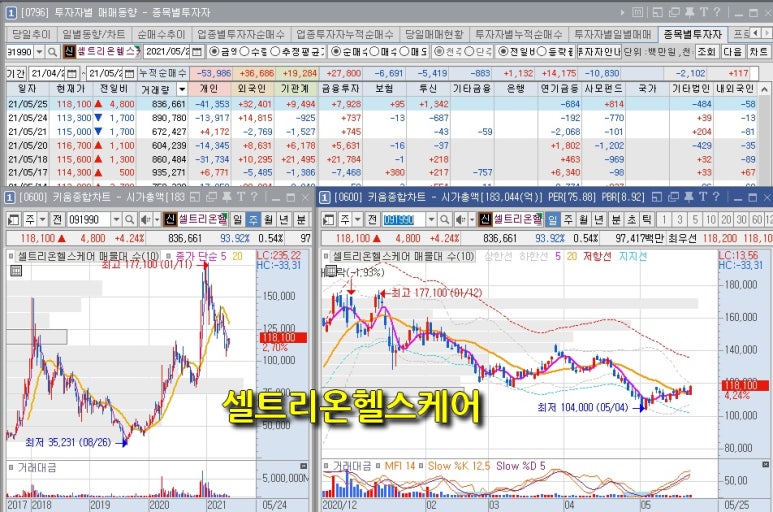Select 수량 quantity radio button
Image resolution: width=773 pixels, height=512 pixels.
click(x=244, y=51)
